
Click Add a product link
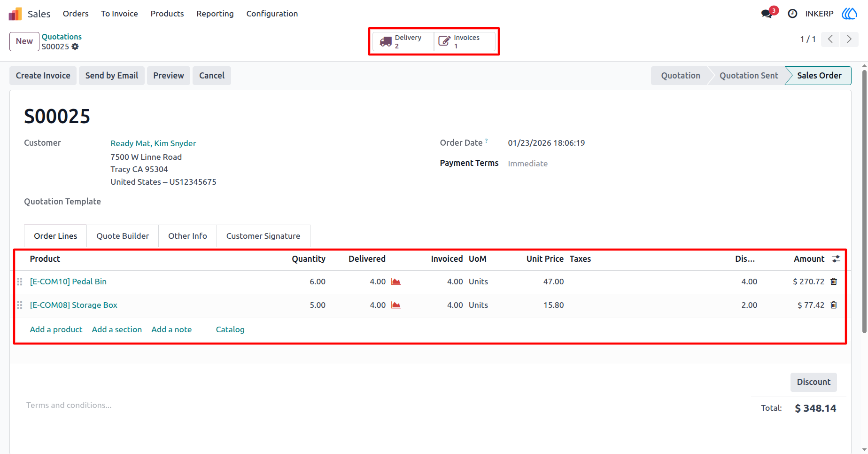tap(56, 329)
